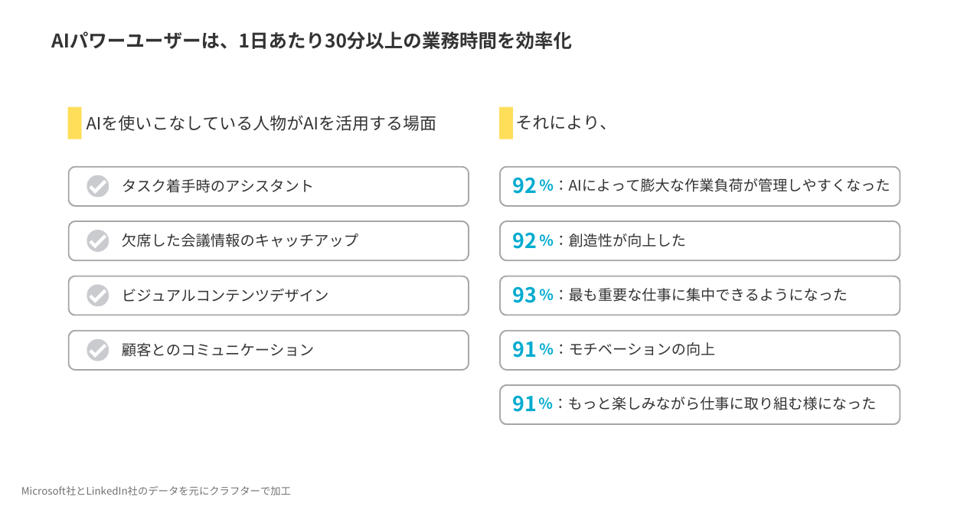Click the slide title AIパワーユーザーは
Screen dimensions: 980x513
coord(312,41)
